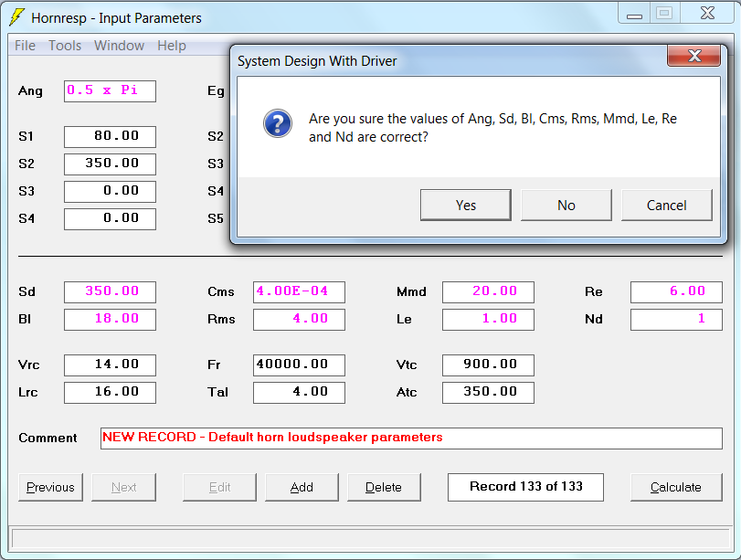Screen dimensions: 741x560
Task: Click the Nd field showing 1
Action: (676, 320)
